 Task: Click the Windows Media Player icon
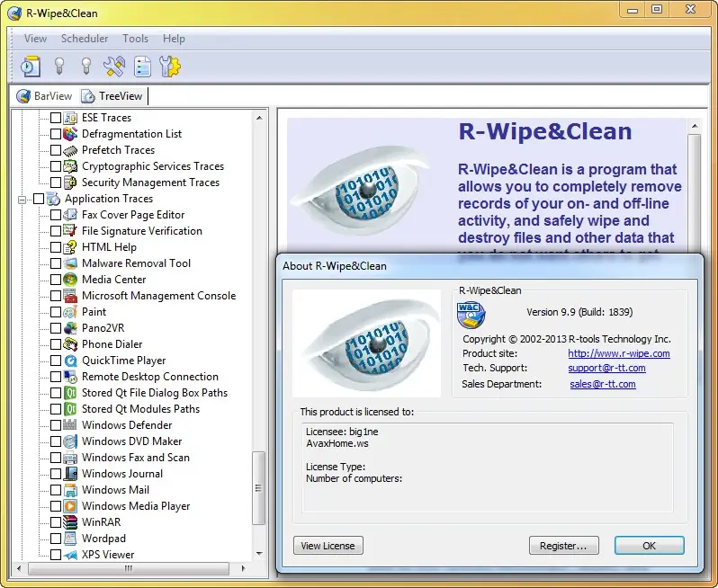coord(70,506)
